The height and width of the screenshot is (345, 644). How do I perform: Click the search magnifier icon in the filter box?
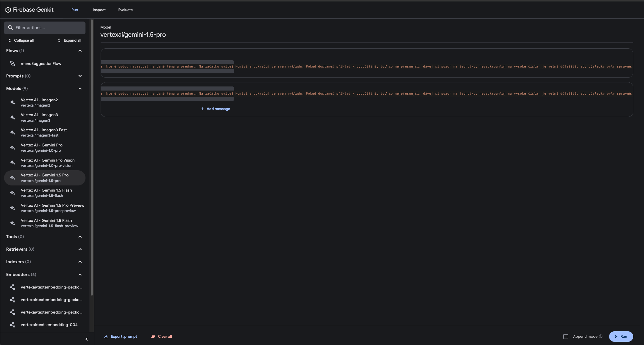click(10, 28)
